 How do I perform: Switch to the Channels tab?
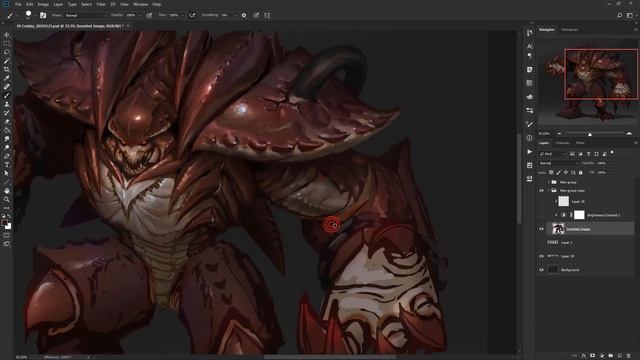[x=562, y=143]
